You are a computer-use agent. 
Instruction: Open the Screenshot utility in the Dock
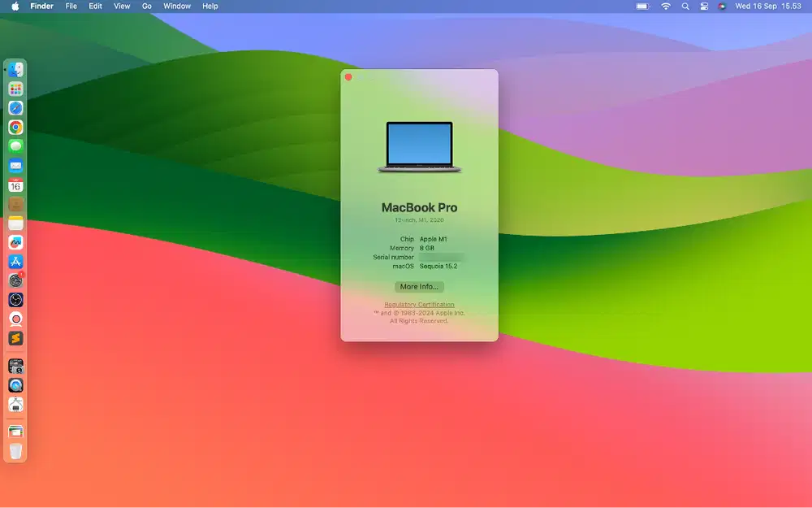(x=15, y=367)
